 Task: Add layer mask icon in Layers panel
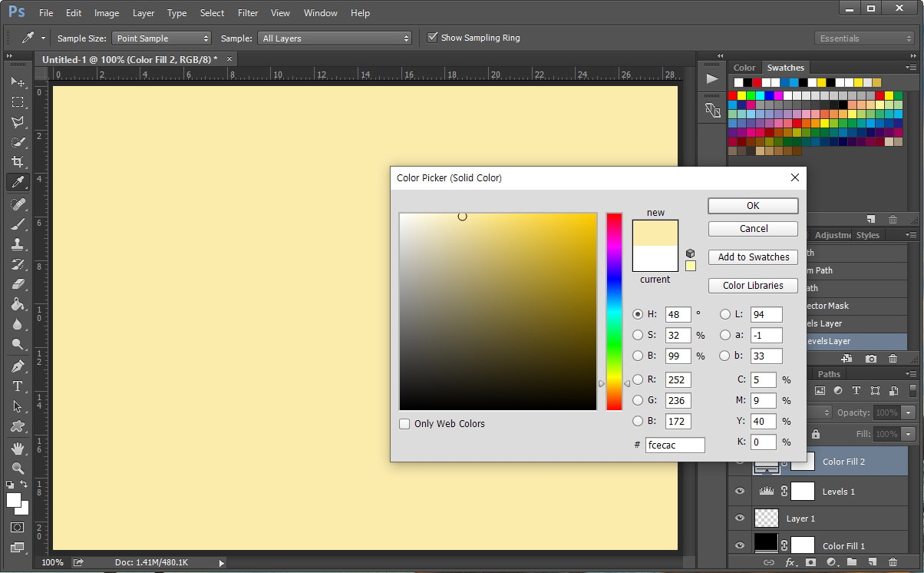810,562
